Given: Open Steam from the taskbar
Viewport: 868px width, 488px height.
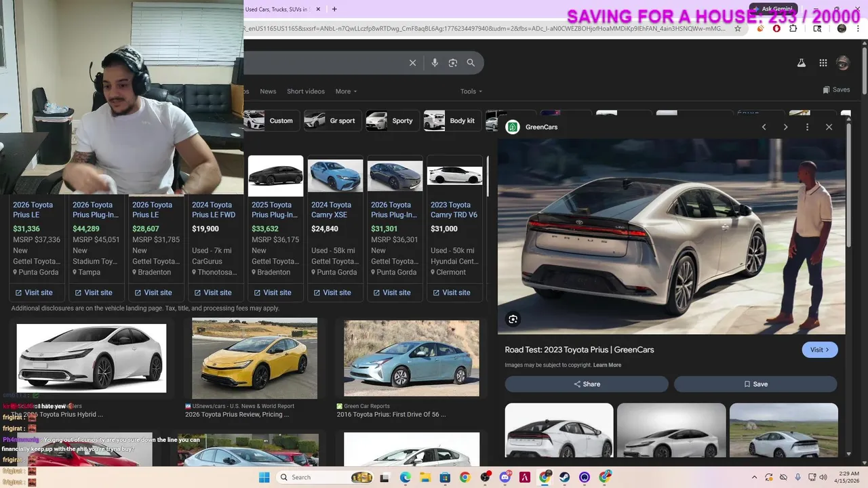Looking at the screenshot, I should [564, 477].
